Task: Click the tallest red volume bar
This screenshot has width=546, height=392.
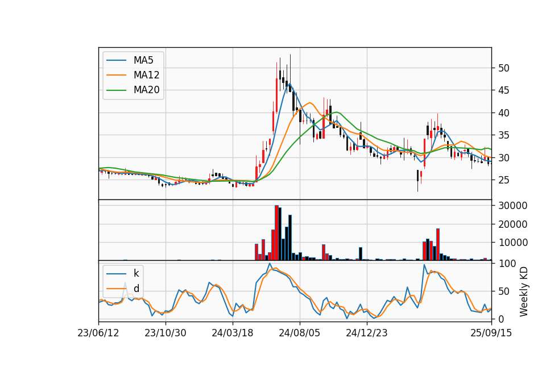Action: 276,233
